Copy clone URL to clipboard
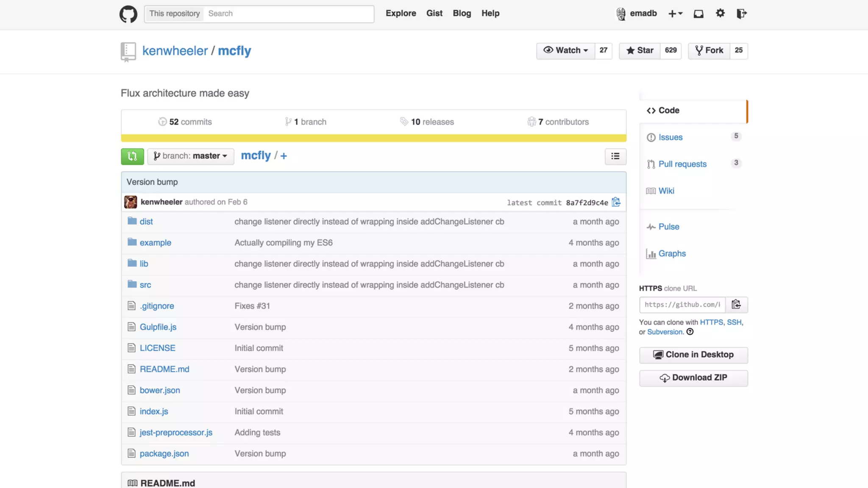868x488 pixels. click(x=736, y=305)
